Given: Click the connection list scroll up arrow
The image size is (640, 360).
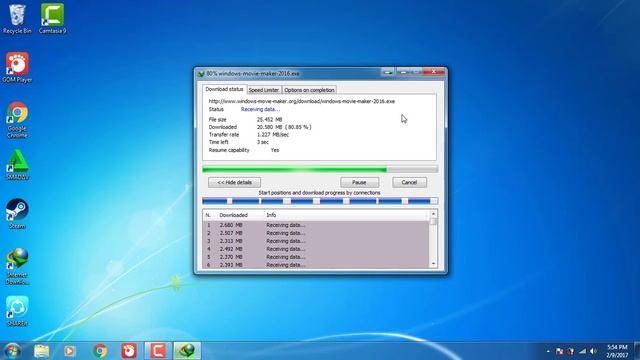Looking at the screenshot, I should [433, 214].
